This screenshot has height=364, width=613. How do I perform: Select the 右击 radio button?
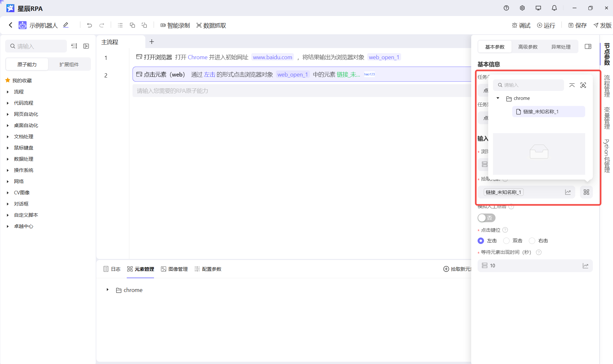pos(532,241)
